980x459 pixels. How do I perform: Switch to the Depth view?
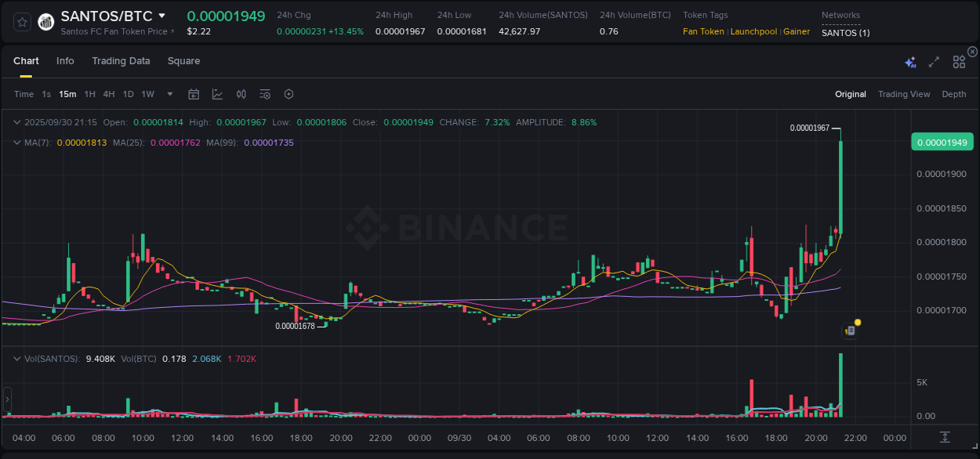tap(954, 94)
